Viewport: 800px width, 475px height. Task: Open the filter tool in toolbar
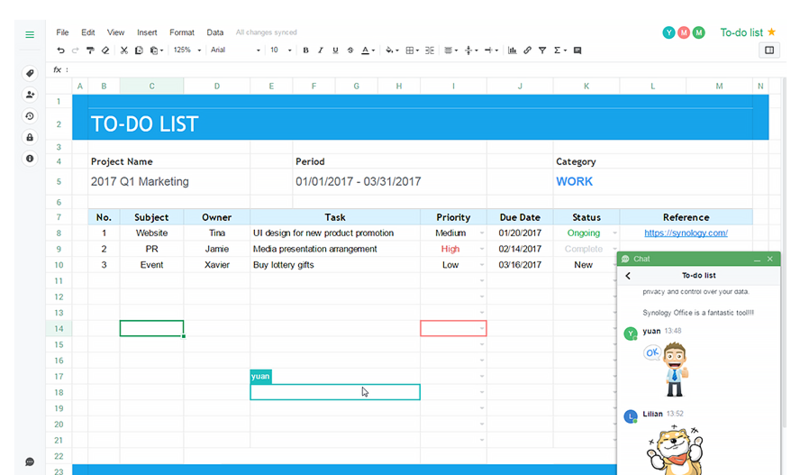[541, 49]
